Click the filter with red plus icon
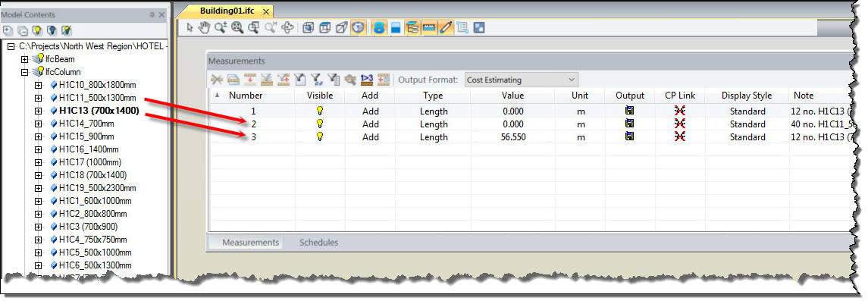This screenshot has width=868, height=301. 283,80
